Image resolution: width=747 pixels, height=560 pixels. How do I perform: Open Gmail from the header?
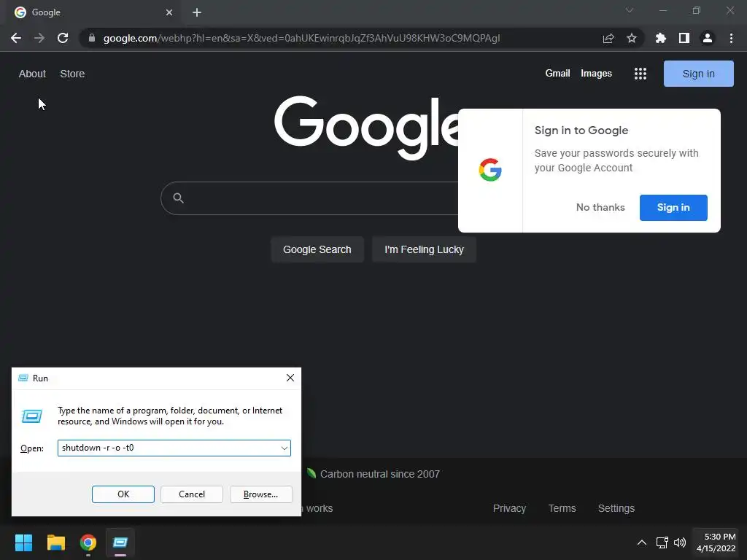pos(557,74)
